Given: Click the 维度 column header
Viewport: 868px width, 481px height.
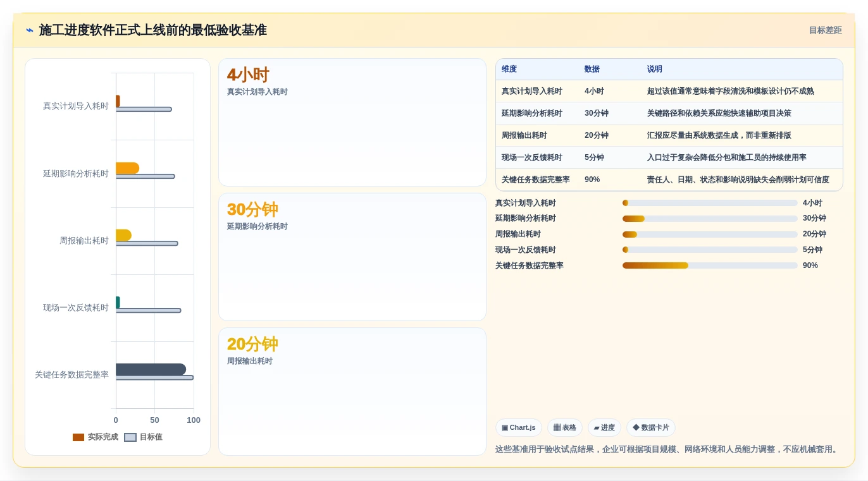Looking at the screenshot, I should pos(509,70).
